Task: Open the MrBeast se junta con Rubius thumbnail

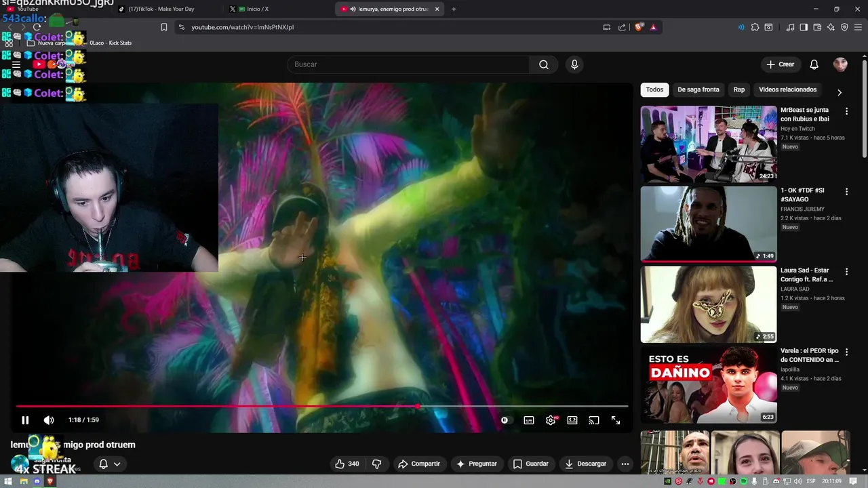Action: [x=709, y=144]
